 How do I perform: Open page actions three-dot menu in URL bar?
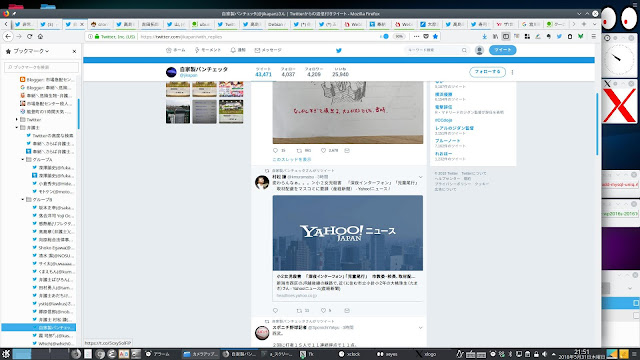(416, 36)
